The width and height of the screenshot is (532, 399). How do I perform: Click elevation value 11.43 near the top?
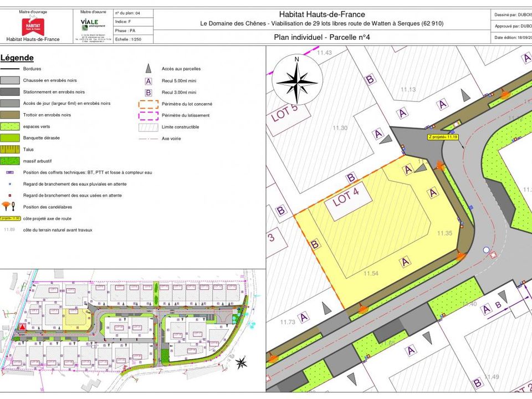coord(324,53)
